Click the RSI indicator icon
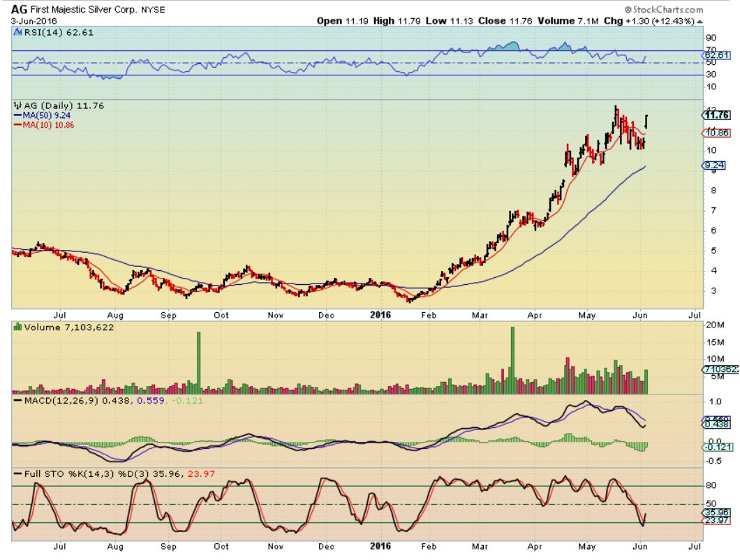Screen dimensions: 740x560 pos(17,32)
